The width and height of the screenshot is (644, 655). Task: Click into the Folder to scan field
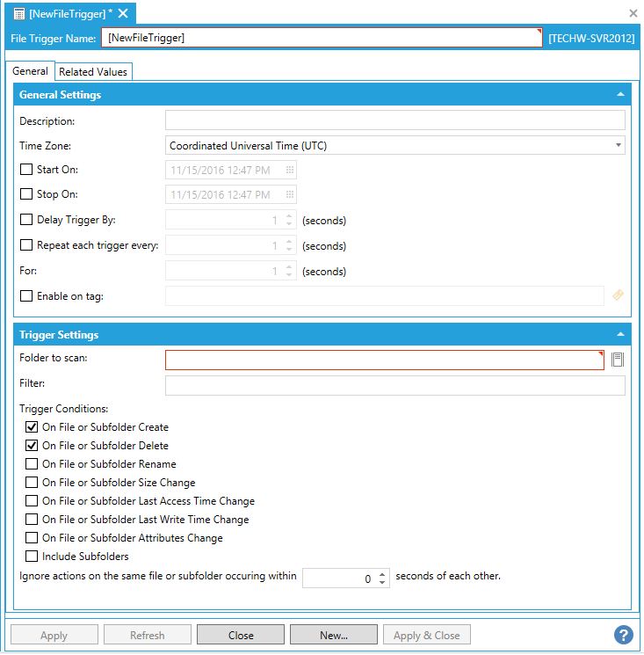tap(384, 360)
